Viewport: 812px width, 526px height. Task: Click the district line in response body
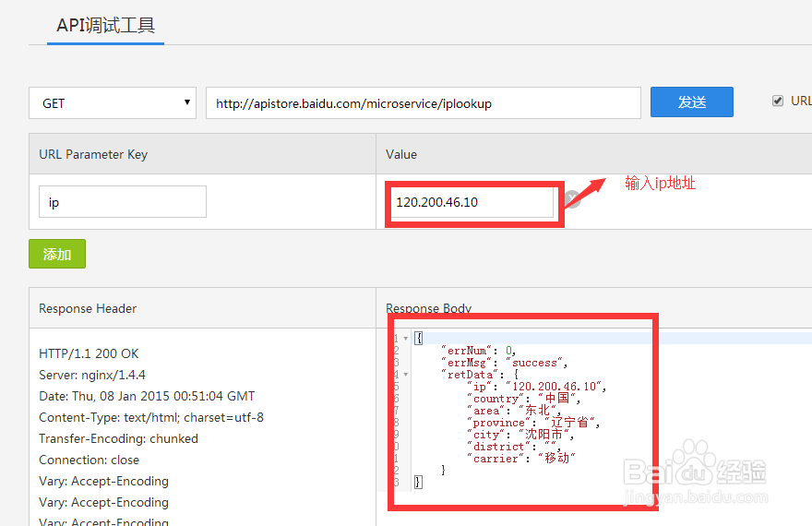514,446
